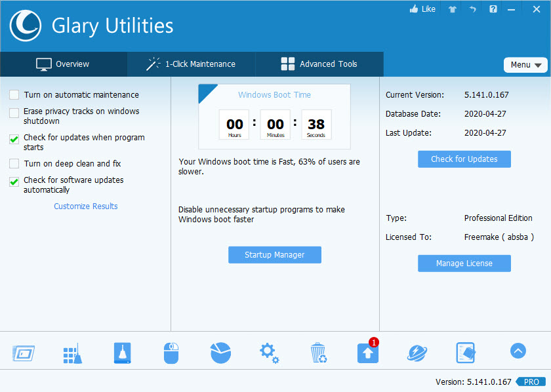Select the Current Version value 5.141.0.167

(486, 95)
